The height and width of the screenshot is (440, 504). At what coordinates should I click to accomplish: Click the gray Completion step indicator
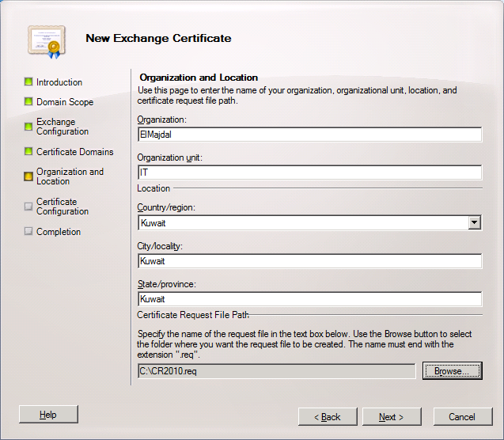click(x=28, y=232)
